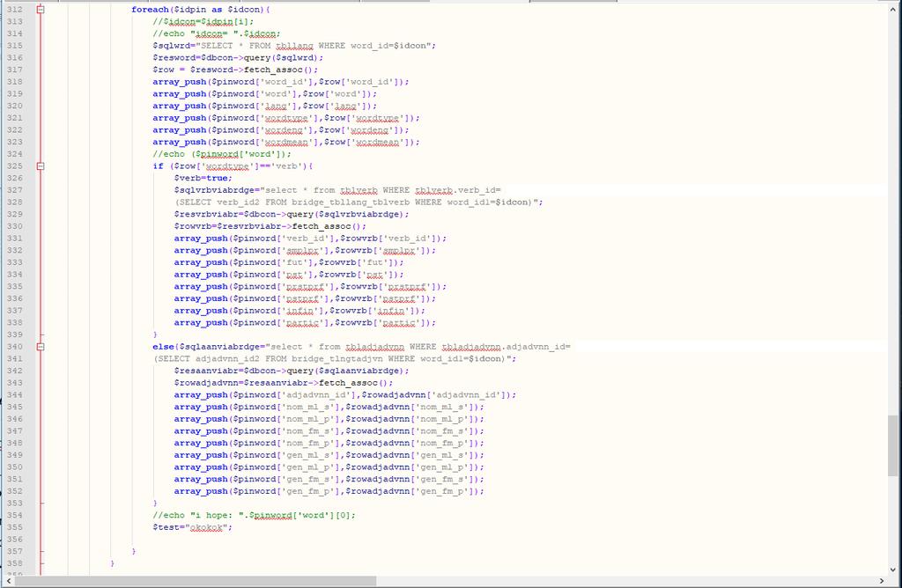Click the horizontal scrollbar thumb
This screenshot has height=588, width=902.
[x=196, y=581]
